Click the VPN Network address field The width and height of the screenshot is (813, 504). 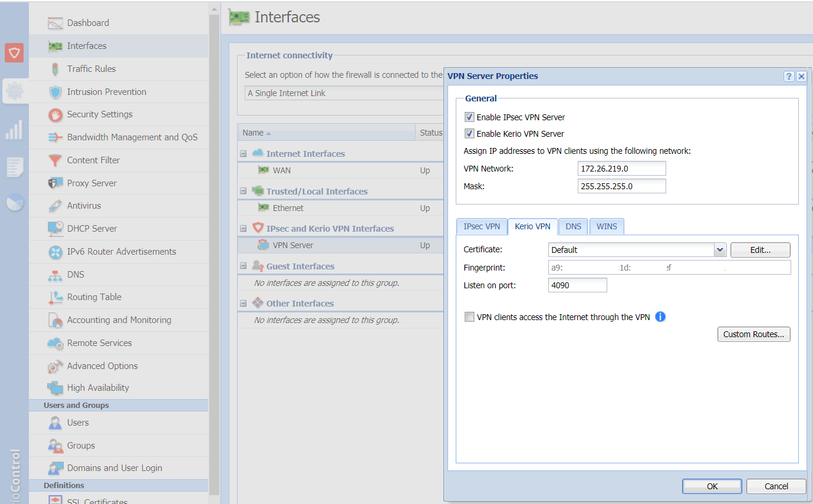click(622, 169)
